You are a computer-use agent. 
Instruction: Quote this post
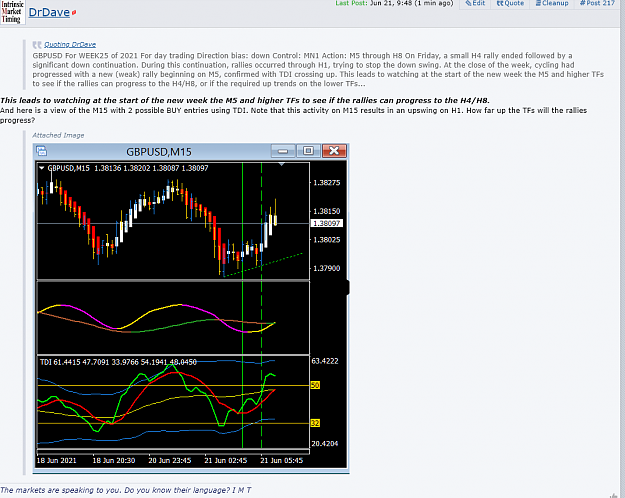pos(510,3)
